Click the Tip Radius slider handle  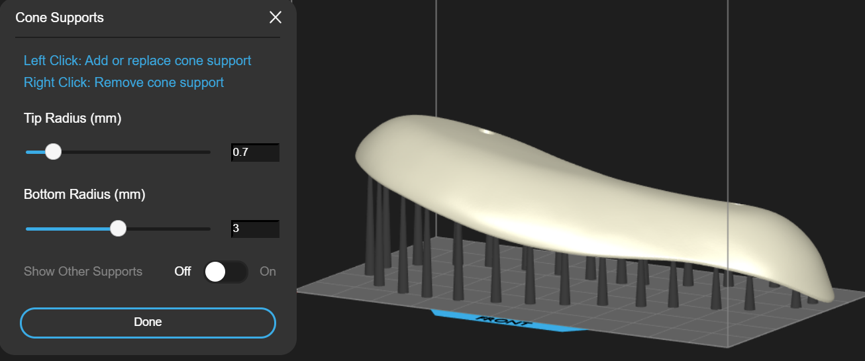tap(53, 152)
